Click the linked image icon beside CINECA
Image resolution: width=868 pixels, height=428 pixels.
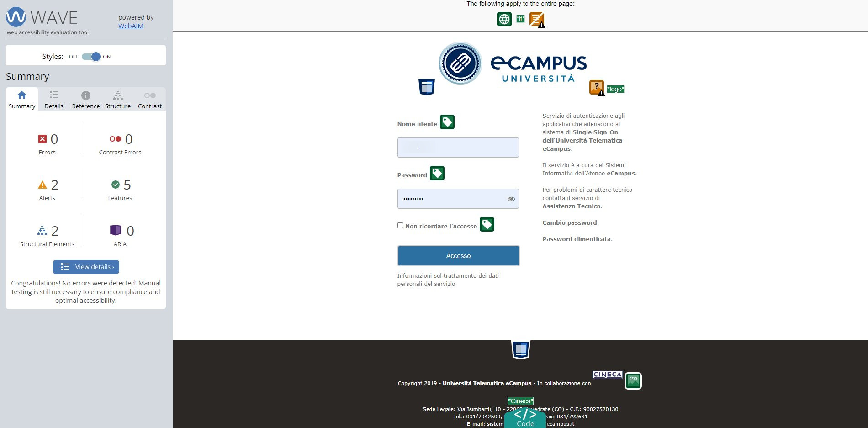(633, 380)
